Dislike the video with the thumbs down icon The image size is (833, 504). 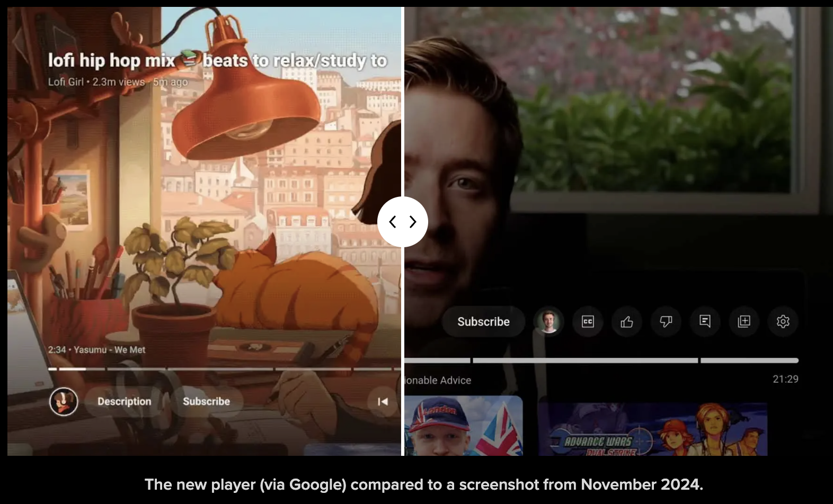[666, 321]
